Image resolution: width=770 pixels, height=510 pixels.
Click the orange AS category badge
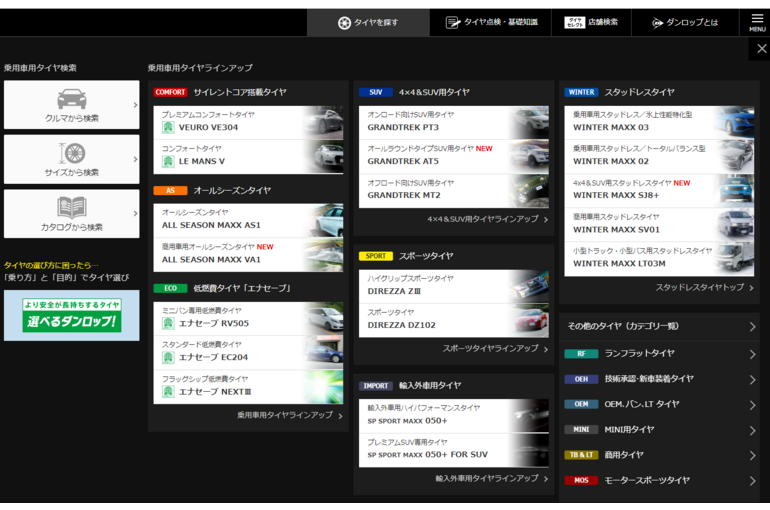(170, 190)
